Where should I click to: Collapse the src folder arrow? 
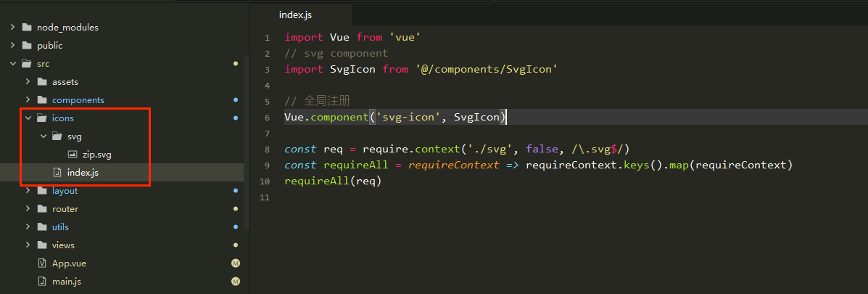(x=12, y=64)
